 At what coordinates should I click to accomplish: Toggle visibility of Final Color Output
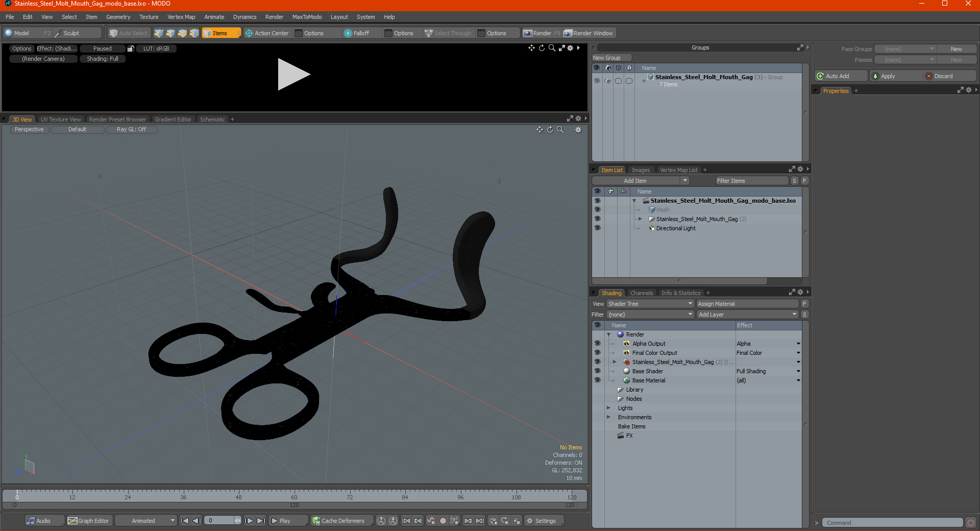597,353
